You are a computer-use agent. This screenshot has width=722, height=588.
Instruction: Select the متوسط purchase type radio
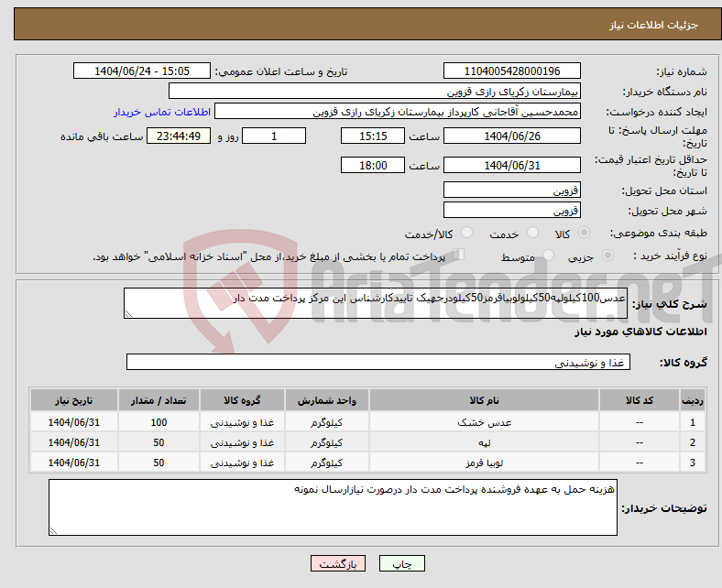point(549,256)
